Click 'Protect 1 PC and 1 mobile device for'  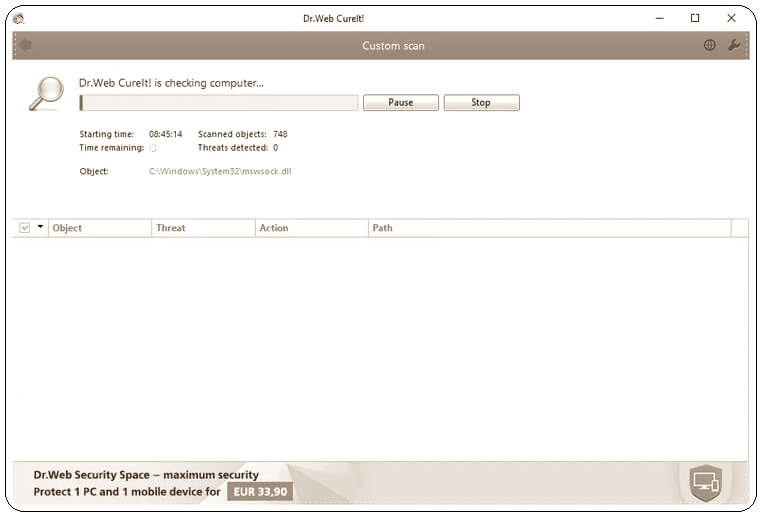(127, 492)
